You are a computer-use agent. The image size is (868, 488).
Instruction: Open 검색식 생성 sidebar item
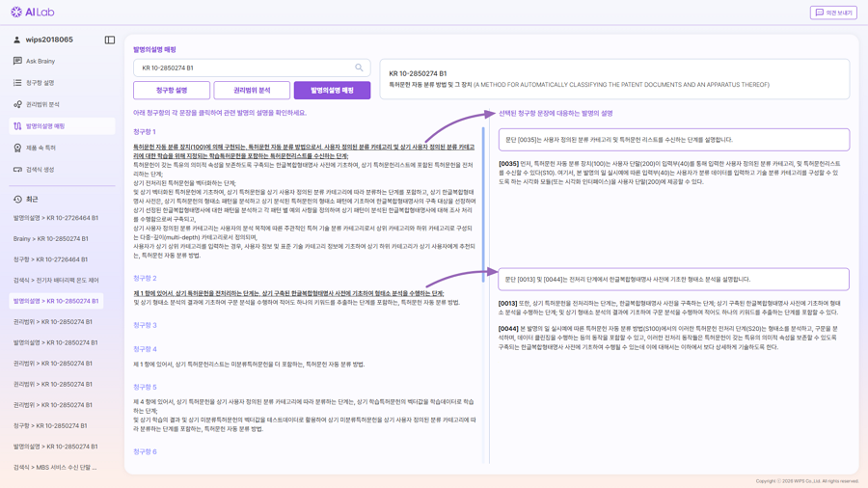pos(41,170)
